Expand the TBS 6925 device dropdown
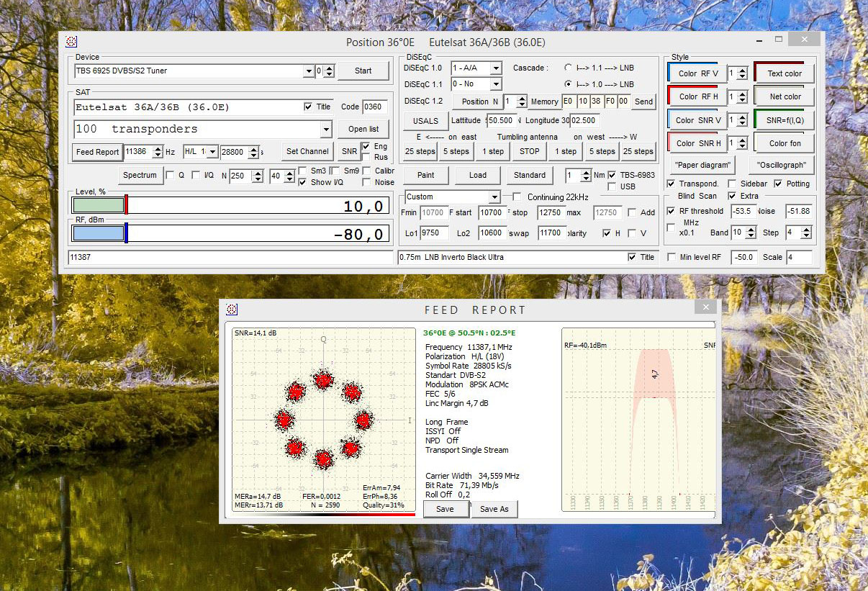The width and height of the screenshot is (868, 591). 308,71
